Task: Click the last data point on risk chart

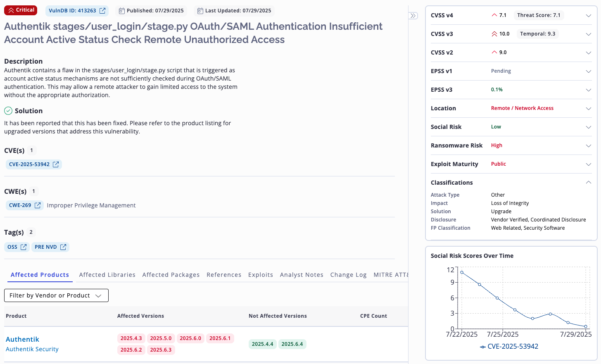Action: click(x=586, y=326)
